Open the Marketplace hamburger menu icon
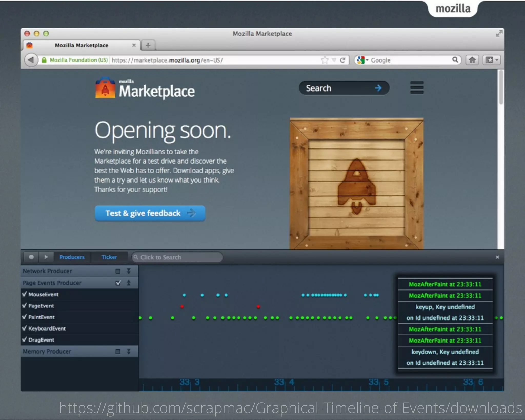The width and height of the screenshot is (525, 420). pyautogui.click(x=417, y=88)
